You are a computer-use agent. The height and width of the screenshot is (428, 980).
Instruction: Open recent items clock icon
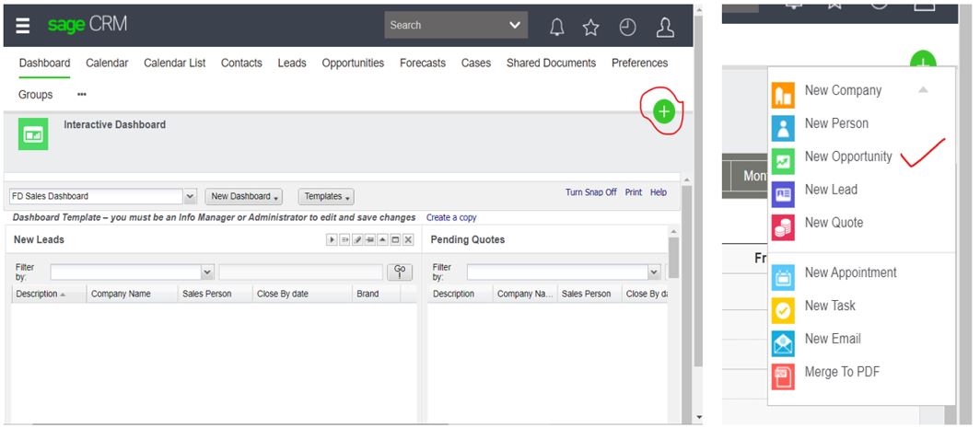point(627,28)
